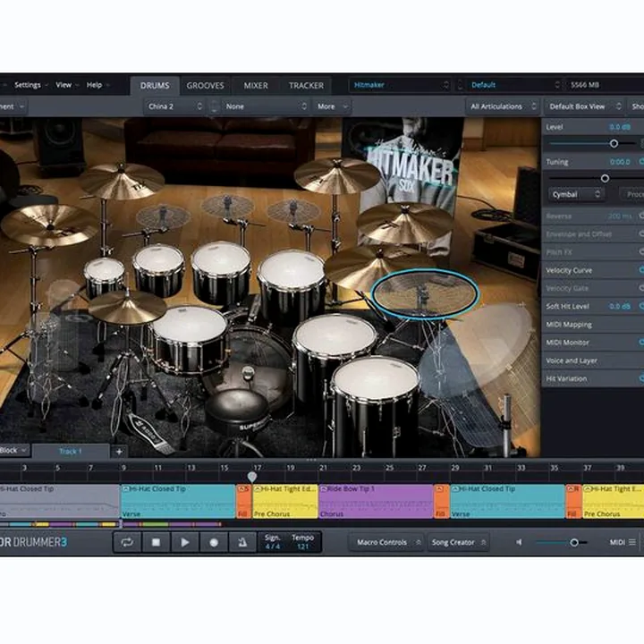Click the playhead marker at bar 17
This screenshot has width=644, height=644.
[252, 477]
